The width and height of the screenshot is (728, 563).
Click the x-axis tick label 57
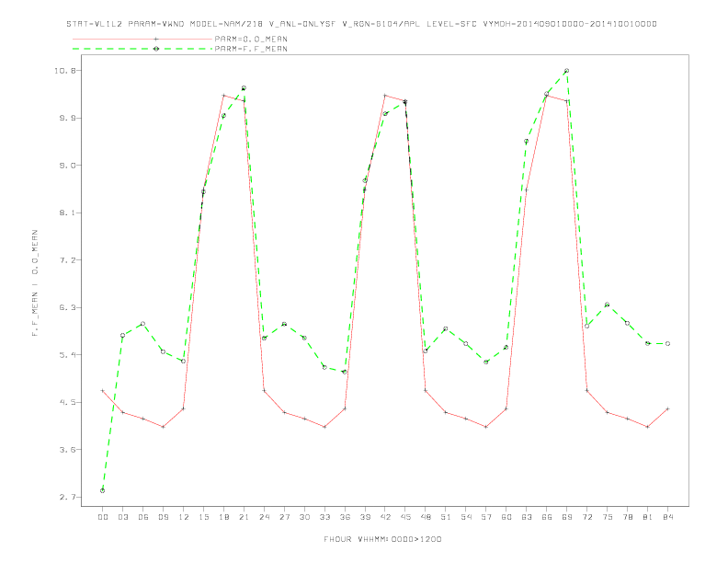[x=486, y=517]
